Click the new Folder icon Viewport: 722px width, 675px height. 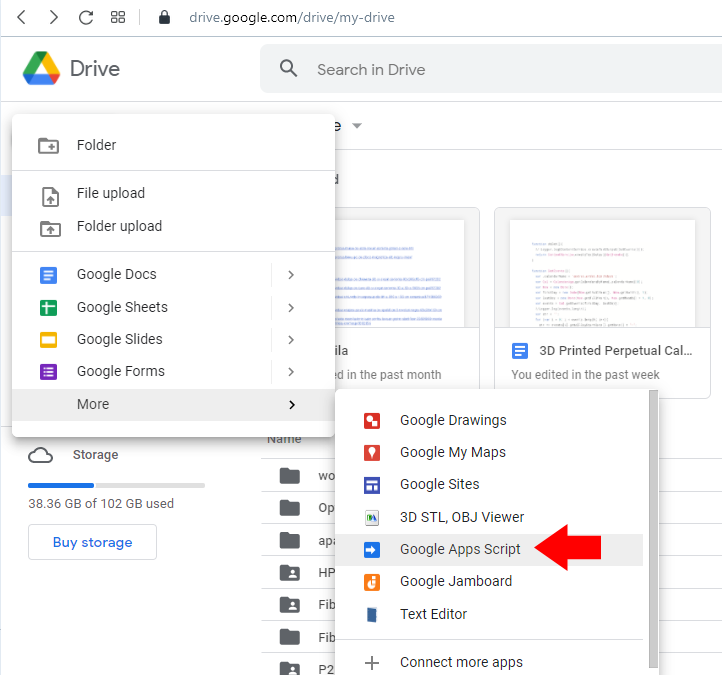click(48, 145)
